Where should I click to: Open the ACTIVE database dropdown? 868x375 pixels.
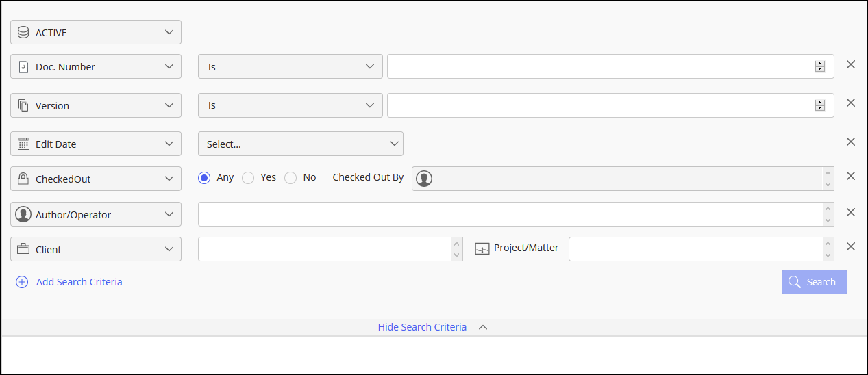pos(96,32)
